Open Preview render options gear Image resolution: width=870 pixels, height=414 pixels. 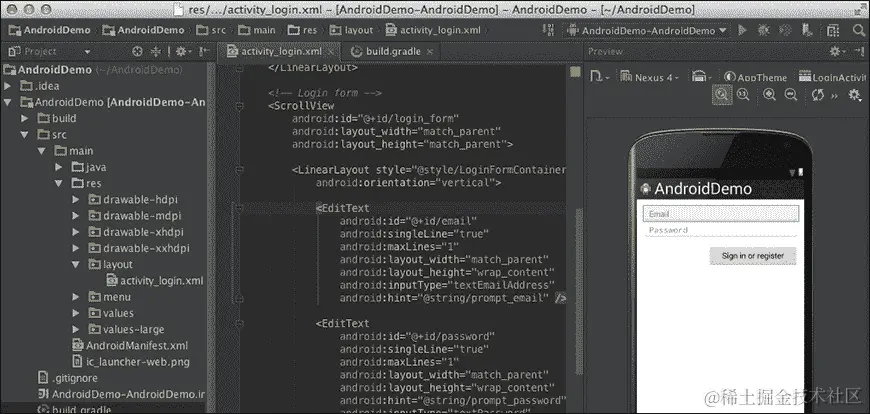point(855,95)
